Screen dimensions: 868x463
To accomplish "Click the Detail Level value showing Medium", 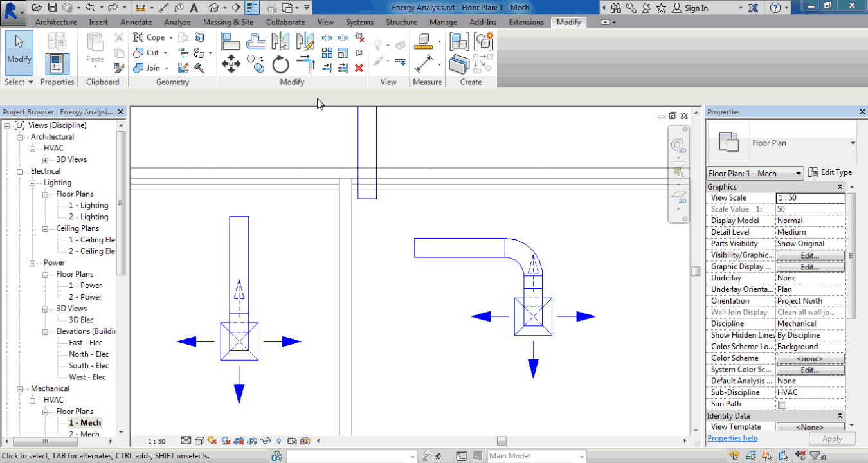I will (811, 232).
